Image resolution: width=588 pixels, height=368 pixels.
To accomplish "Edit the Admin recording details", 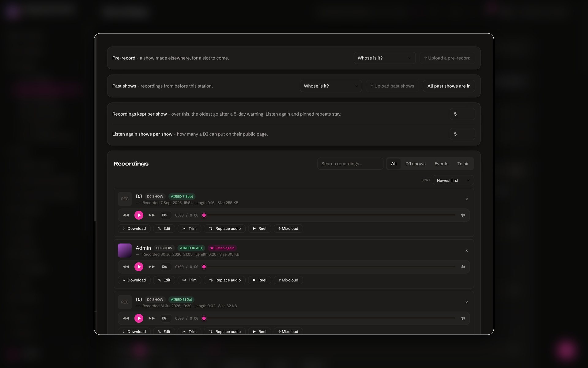I will pos(164,280).
